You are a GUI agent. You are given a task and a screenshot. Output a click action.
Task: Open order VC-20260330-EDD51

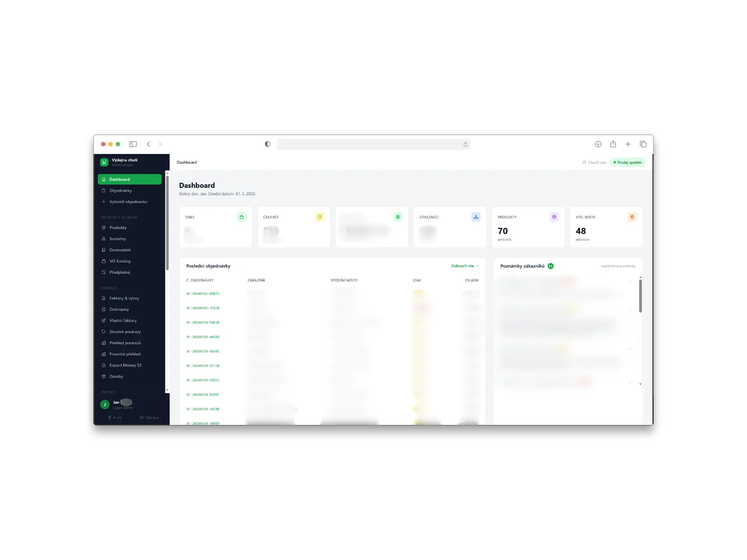(x=203, y=380)
